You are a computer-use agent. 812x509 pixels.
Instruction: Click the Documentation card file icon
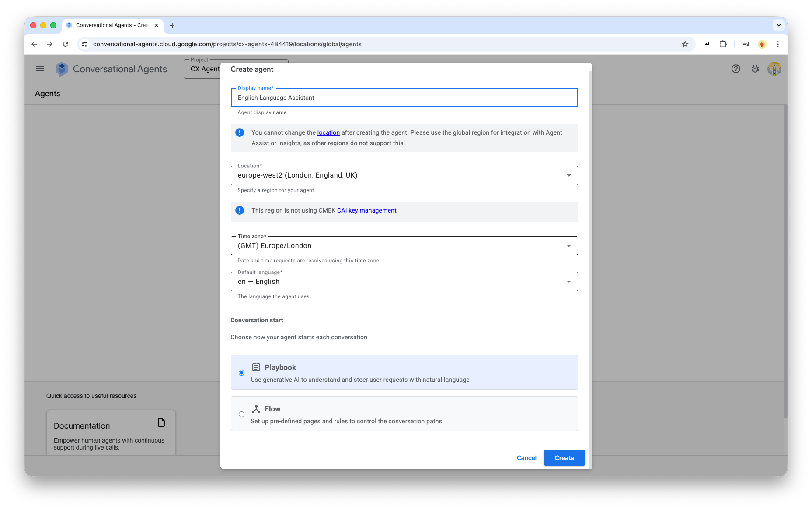click(161, 422)
